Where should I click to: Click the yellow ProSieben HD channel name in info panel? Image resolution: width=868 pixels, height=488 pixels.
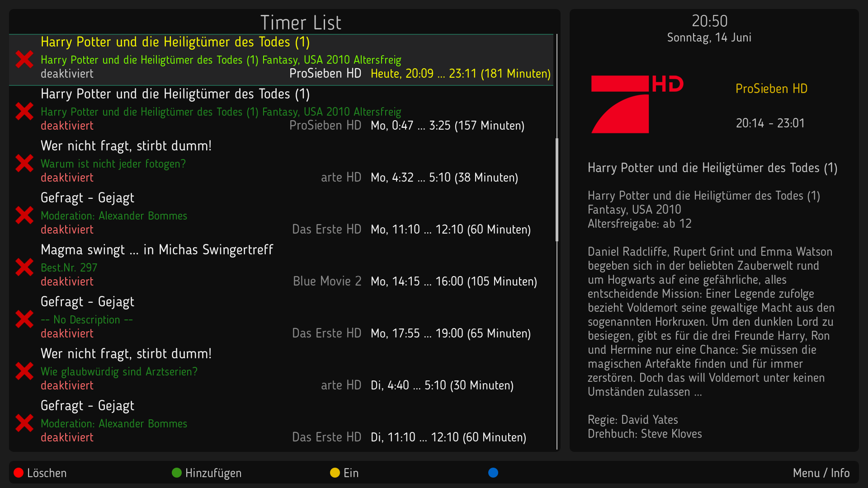(771, 89)
